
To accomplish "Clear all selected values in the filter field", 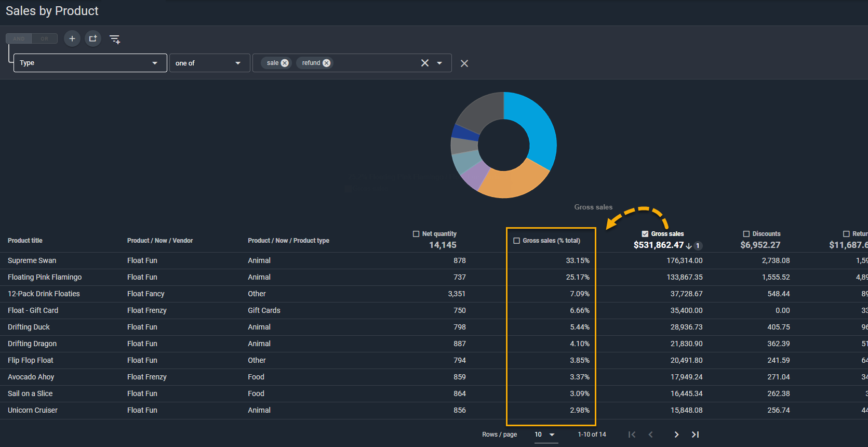I will point(424,63).
